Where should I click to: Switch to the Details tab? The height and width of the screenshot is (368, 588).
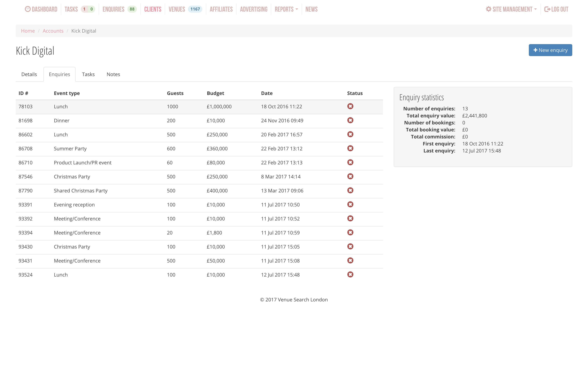click(29, 74)
